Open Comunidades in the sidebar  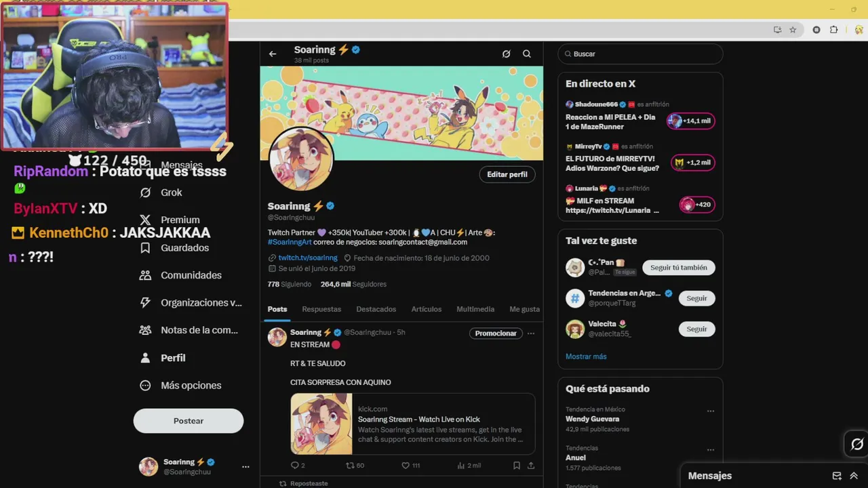(180, 275)
